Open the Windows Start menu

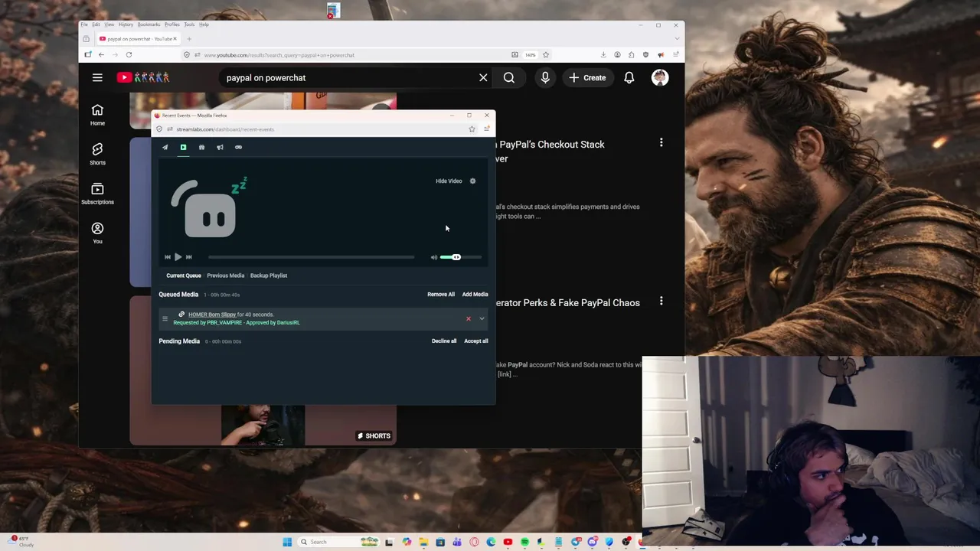coord(287,542)
